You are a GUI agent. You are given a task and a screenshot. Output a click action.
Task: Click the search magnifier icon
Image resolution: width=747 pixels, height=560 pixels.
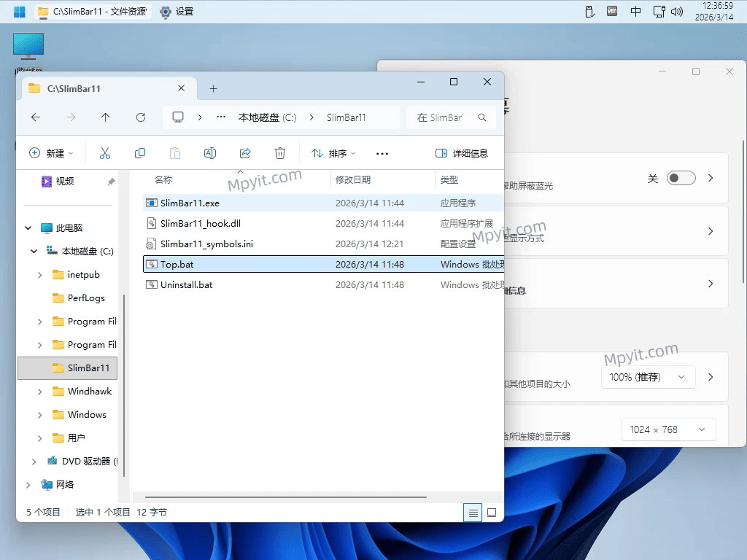(482, 117)
